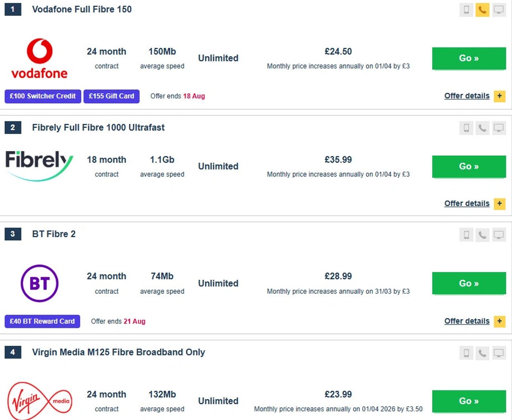Open the Vodafone Offer details link
Screen dimensions: 512x420
(x=467, y=96)
